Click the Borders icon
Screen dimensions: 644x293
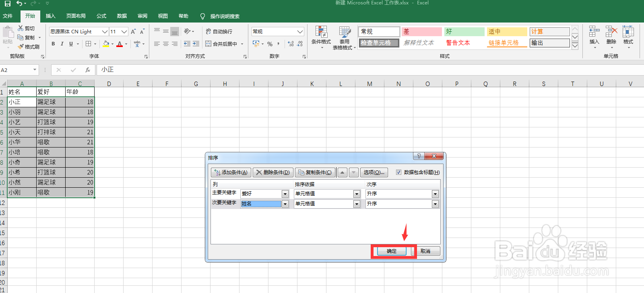pos(89,44)
